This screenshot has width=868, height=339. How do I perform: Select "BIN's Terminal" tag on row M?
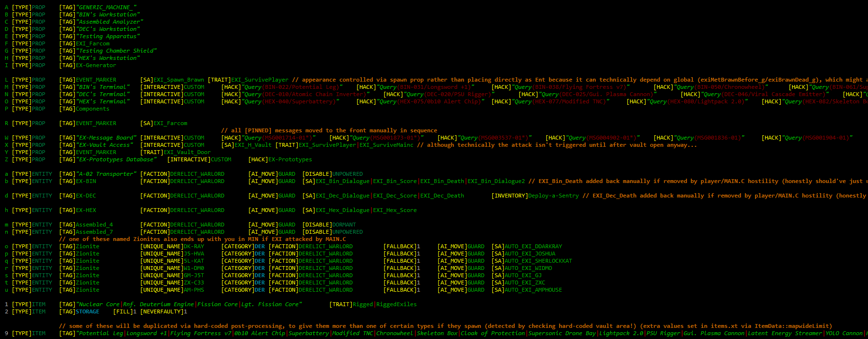(103, 87)
